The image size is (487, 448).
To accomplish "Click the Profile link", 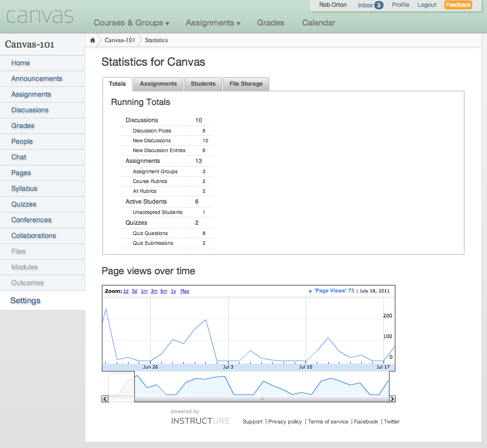I will click(x=400, y=5).
